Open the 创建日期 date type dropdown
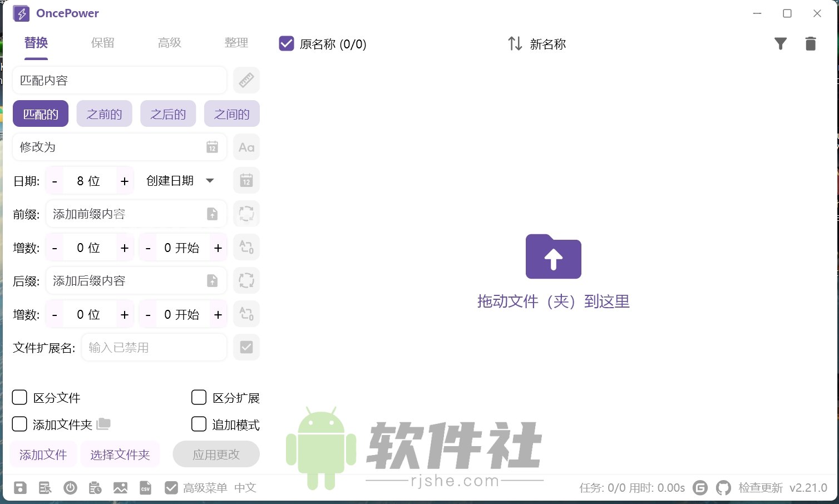The image size is (839, 504). point(180,181)
